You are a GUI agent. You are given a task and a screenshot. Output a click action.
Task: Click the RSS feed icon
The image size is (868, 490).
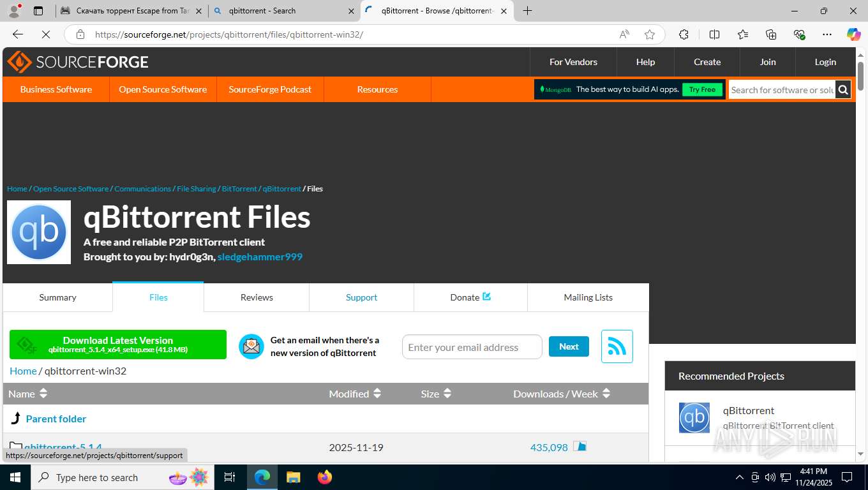point(617,346)
